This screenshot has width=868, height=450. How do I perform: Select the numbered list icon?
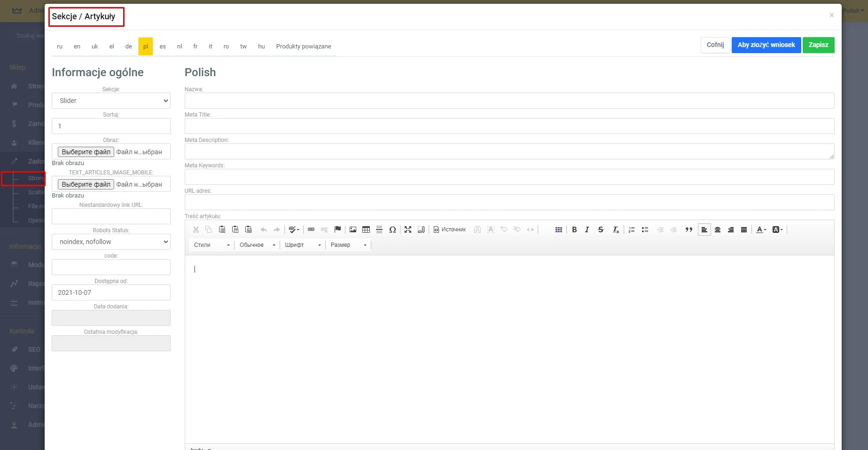pyautogui.click(x=631, y=229)
